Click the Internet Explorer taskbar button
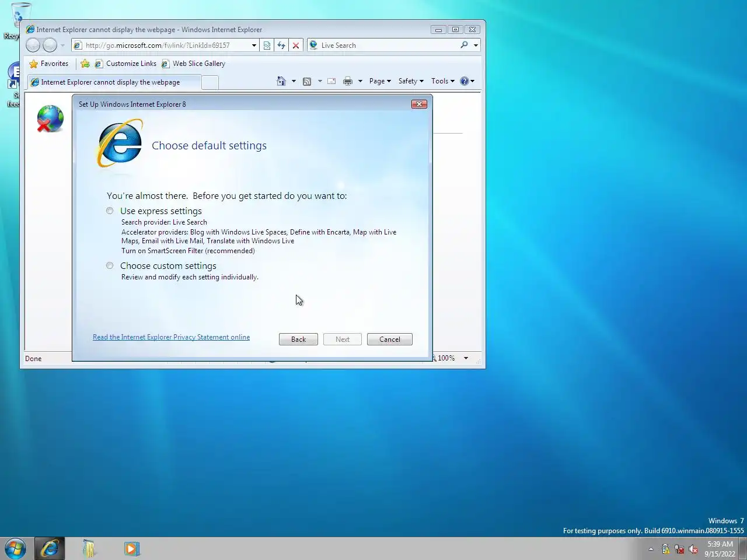 pos(50,548)
